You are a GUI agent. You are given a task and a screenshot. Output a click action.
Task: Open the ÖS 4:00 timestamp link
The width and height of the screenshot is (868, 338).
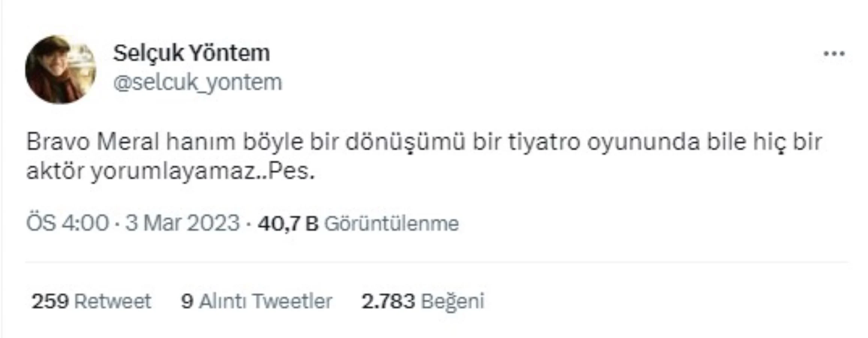(68, 223)
